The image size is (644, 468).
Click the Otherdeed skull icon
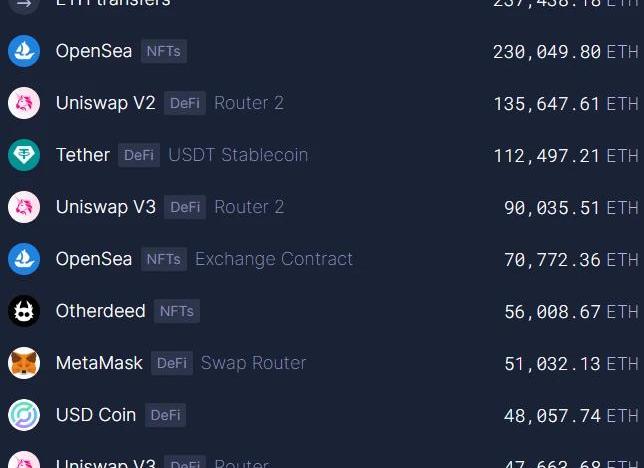[x=24, y=311]
